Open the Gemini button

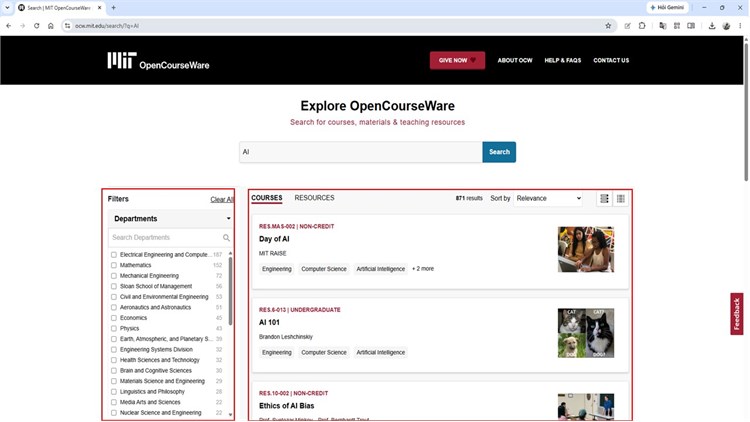[667, 8]
